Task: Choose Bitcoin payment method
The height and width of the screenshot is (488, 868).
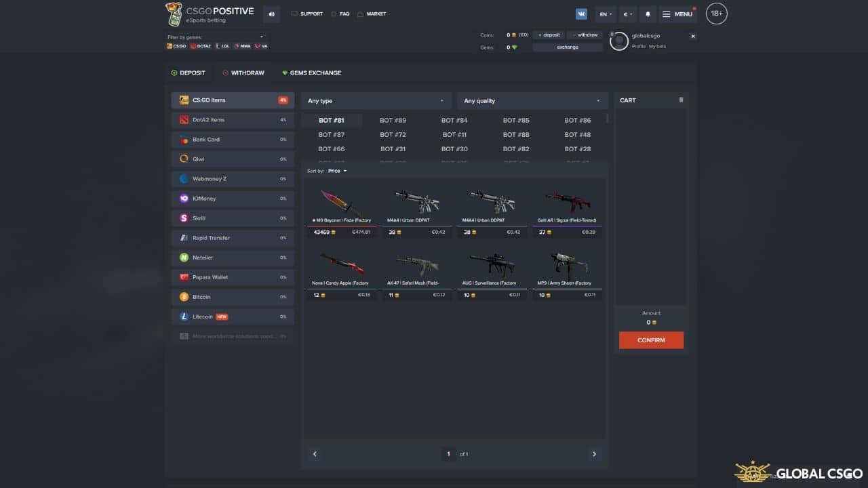Action: point(233,297)
